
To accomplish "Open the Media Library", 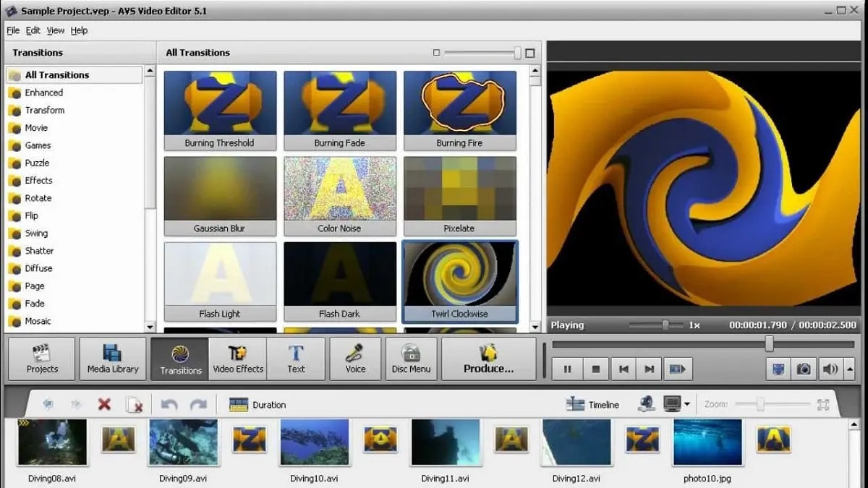I will pos(113,359).
